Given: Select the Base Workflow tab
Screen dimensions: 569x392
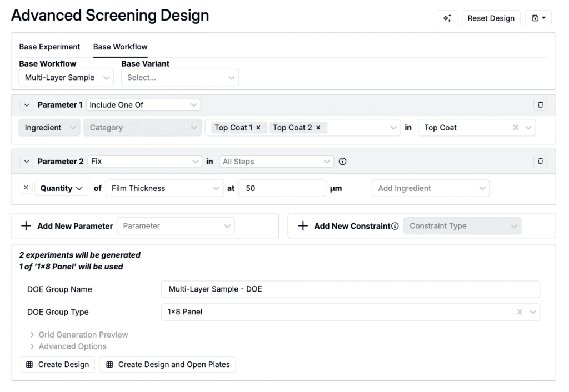Looking at the screenshot, I should (x=120, y=47).
